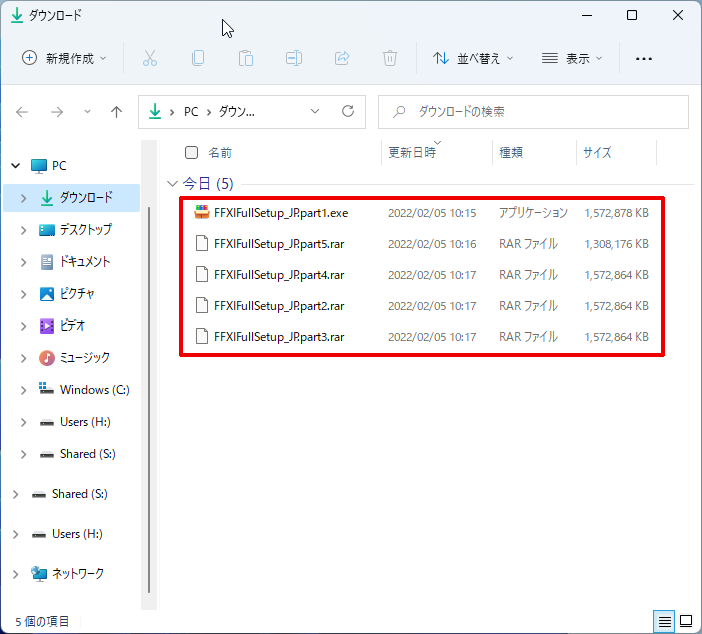Click the date 2022/02/05 10:16
702x634 pixels.
432,244
